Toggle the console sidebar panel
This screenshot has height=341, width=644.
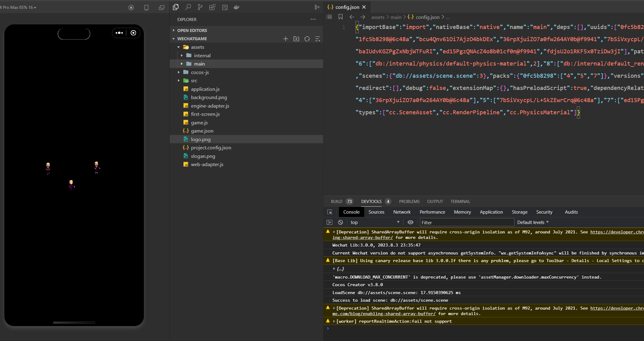pyautogui.click(x=329, y=222)
